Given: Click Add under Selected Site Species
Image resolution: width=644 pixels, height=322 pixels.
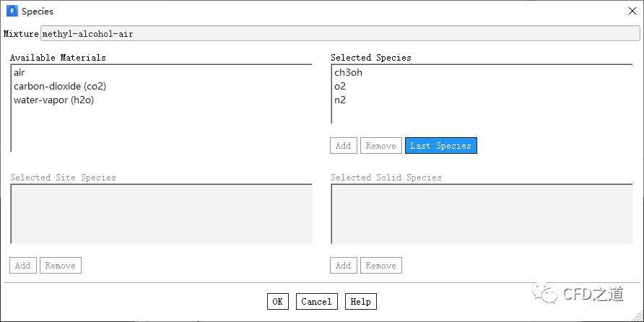Looking at the screenshot, I should [23, 266].
